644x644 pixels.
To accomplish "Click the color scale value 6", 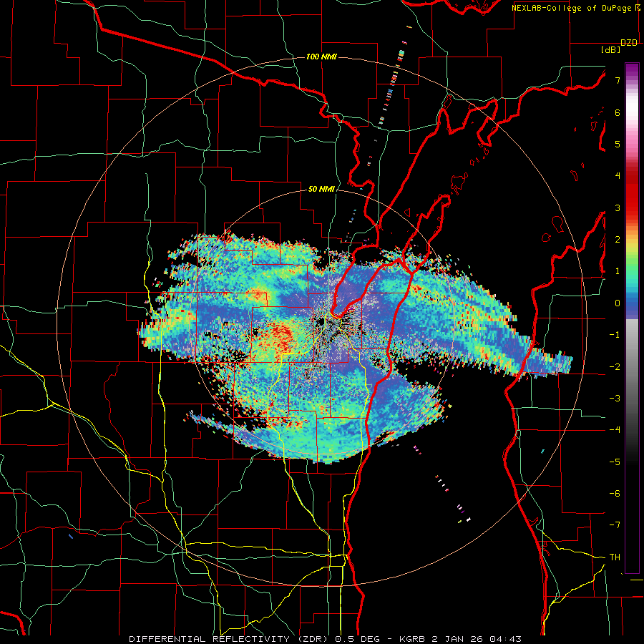I will 618,112.
